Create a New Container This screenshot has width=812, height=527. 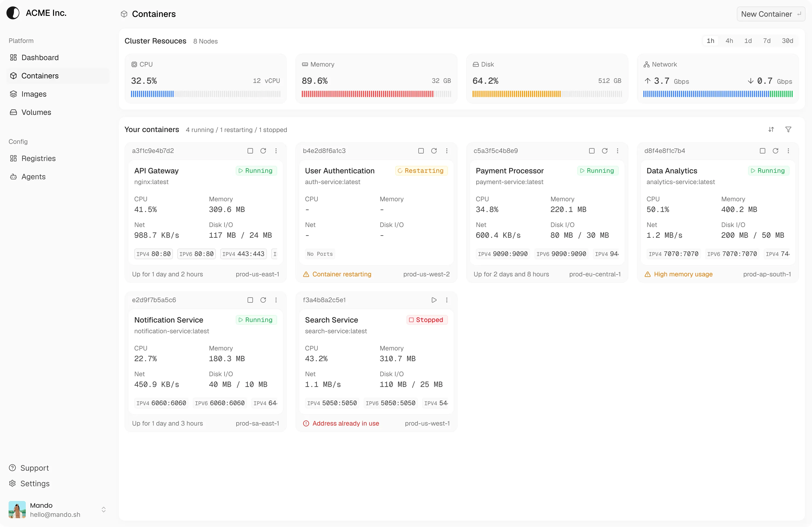(771, 14)
